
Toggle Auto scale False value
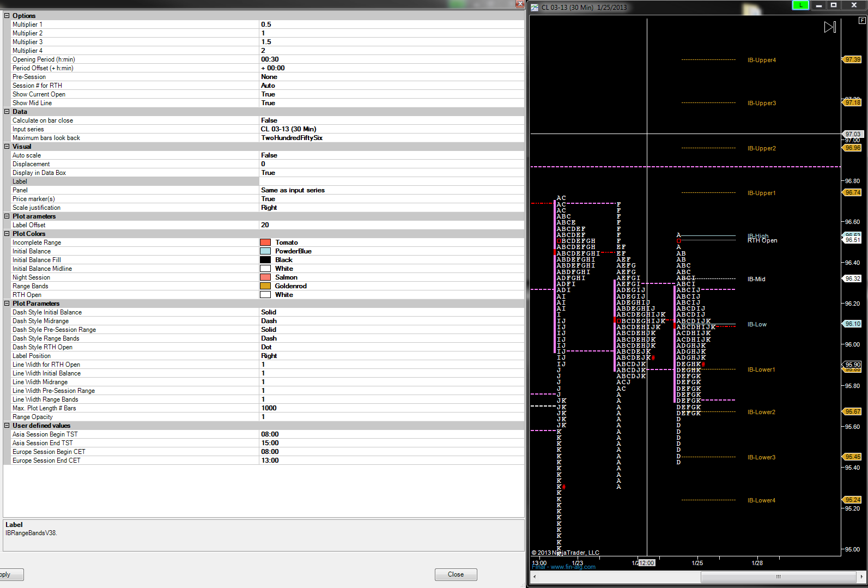coord(391,155)
